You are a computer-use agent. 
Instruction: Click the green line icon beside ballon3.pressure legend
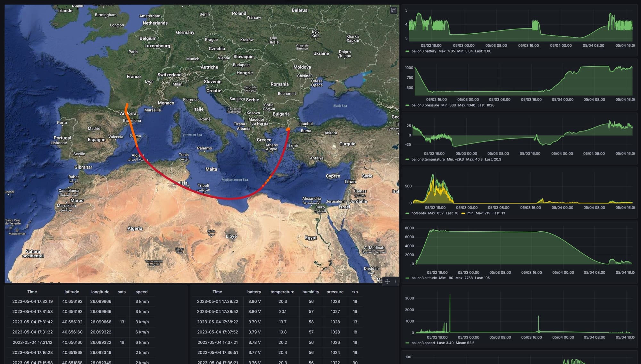(x=407, y=105)
